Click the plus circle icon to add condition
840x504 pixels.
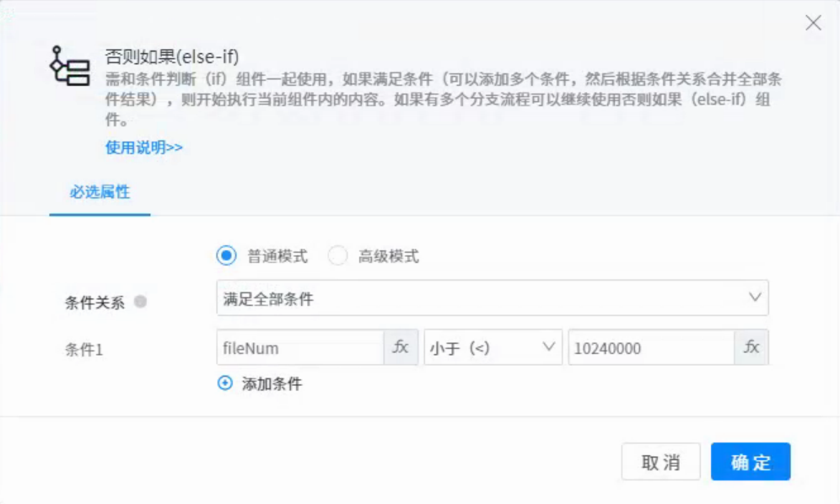(224, 383)
